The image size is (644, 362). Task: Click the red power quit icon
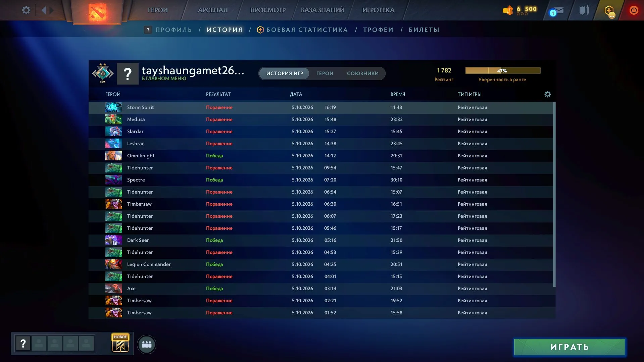click(x=634, y=10)
